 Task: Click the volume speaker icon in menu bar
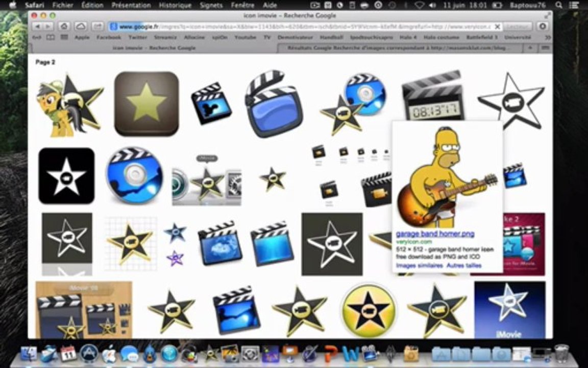[x=432, y=5]
